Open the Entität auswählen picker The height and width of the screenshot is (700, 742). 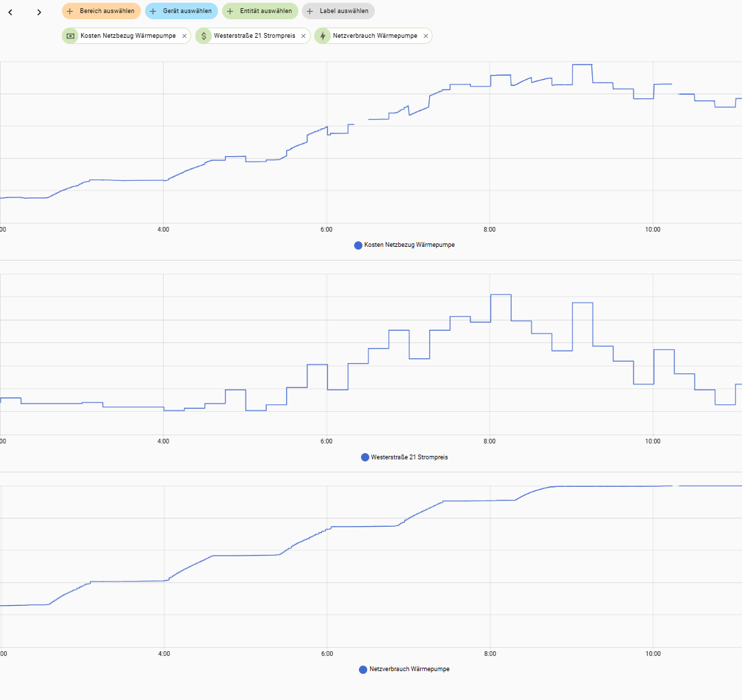click(x=260, y=11)
